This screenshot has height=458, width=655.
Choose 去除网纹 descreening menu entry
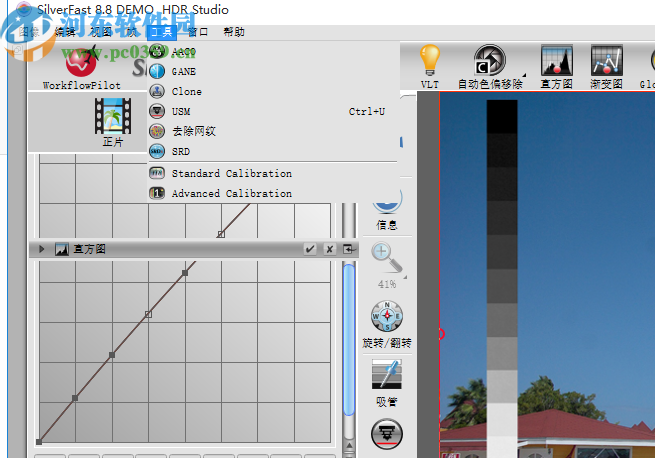pos(273,131)
